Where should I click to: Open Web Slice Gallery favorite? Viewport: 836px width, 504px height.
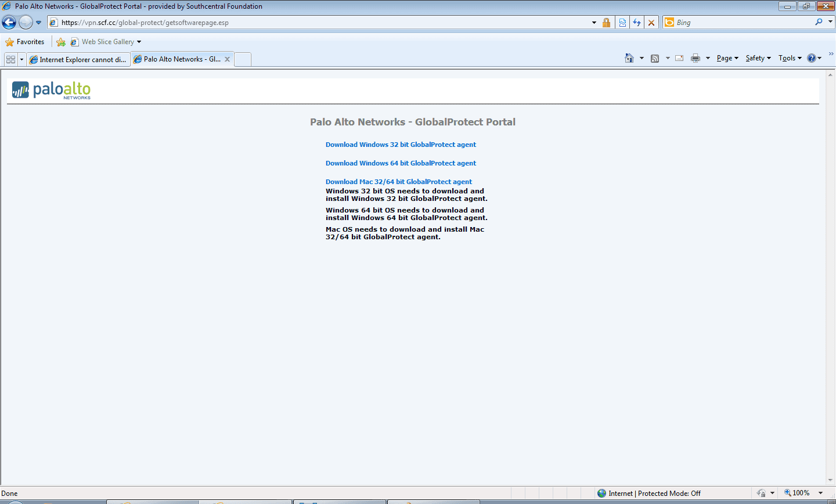click(x=102, y=42)
